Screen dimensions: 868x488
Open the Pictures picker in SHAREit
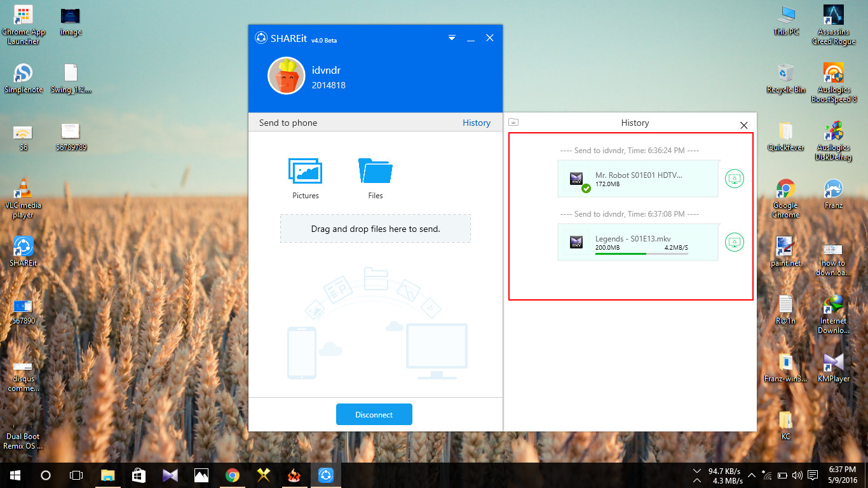(306, 179)
